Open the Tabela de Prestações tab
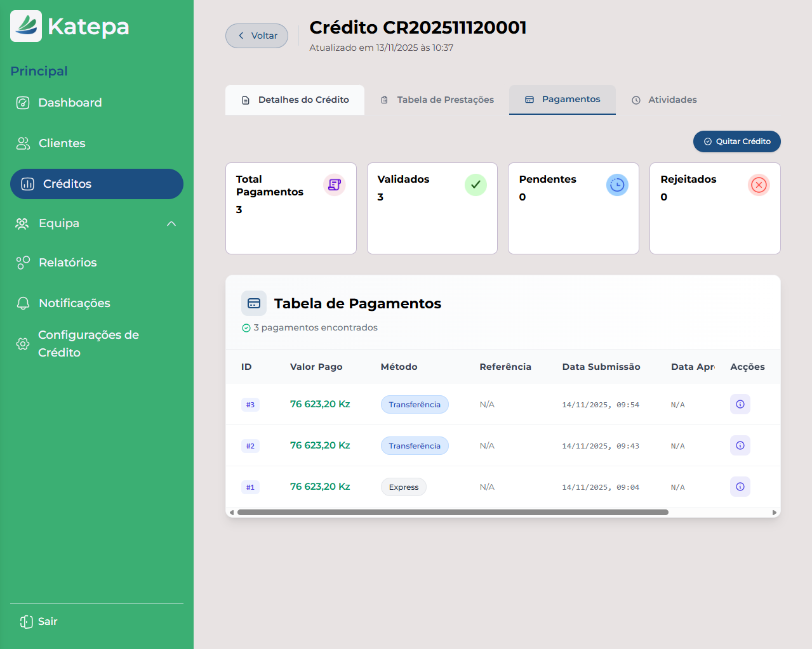812x649 pixels. 437,100
